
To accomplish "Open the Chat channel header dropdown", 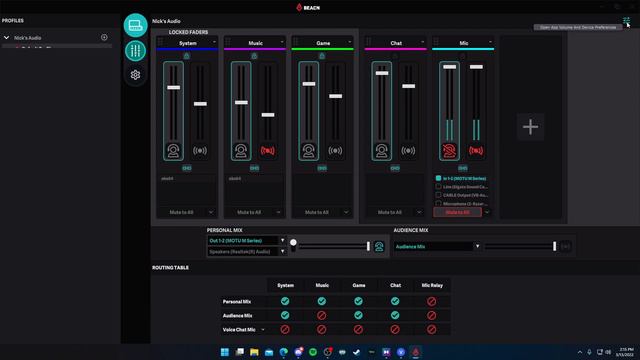I will point(422,42).
